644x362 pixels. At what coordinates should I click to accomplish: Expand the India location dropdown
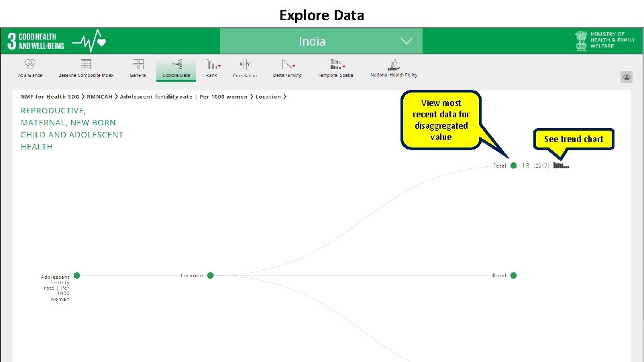point(321,41)
